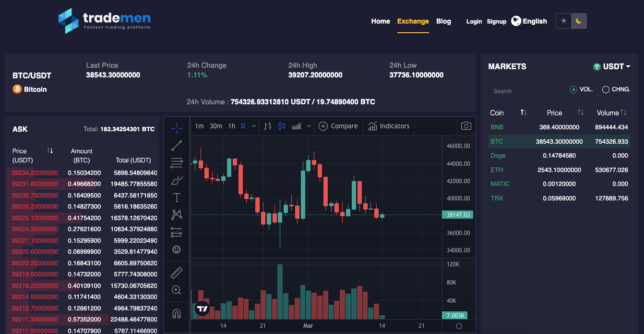The height and width of the screenshot is (334, 644).
Task: Choose the text annotation tool
Action: tap(177, 198)
